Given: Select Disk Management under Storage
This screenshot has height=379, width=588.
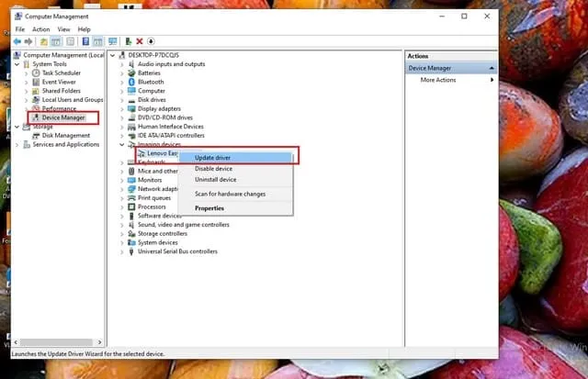Looking at the screenshot, I should [65, 135].
